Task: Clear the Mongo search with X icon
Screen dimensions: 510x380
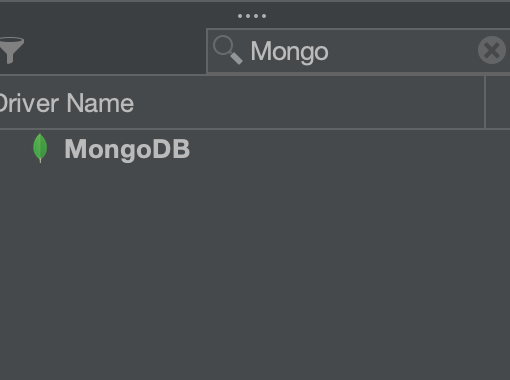Action: point(492,50)
